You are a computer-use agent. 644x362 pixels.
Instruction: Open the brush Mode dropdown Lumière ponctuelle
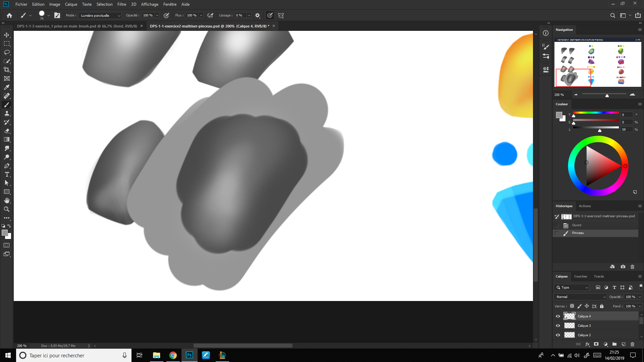tap(100, 15)
